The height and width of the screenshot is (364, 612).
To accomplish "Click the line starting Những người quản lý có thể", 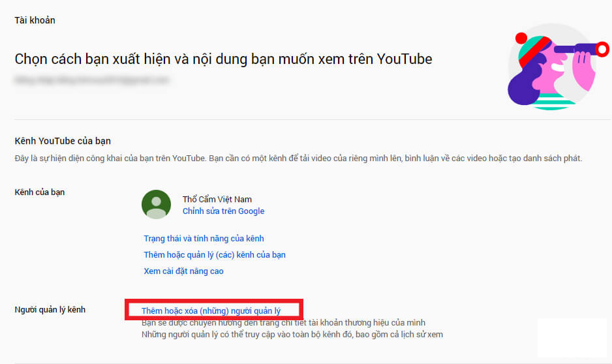I will click(x=292, y=335).
